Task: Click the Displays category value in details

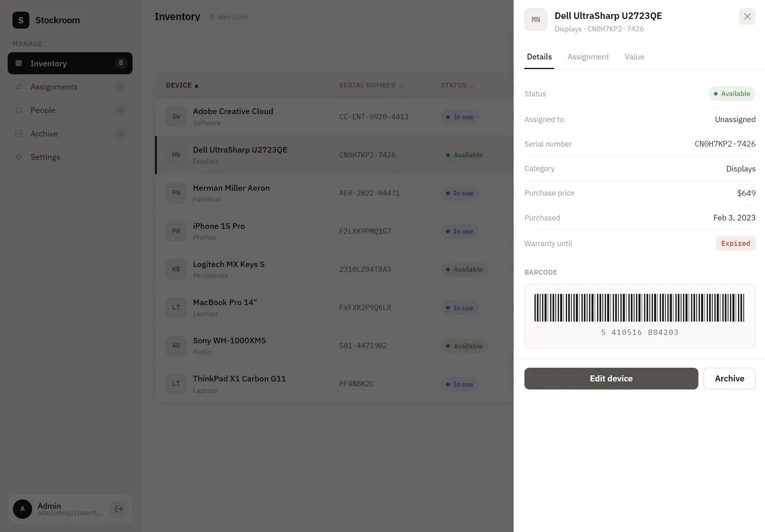Action: (x=741, y=169)
